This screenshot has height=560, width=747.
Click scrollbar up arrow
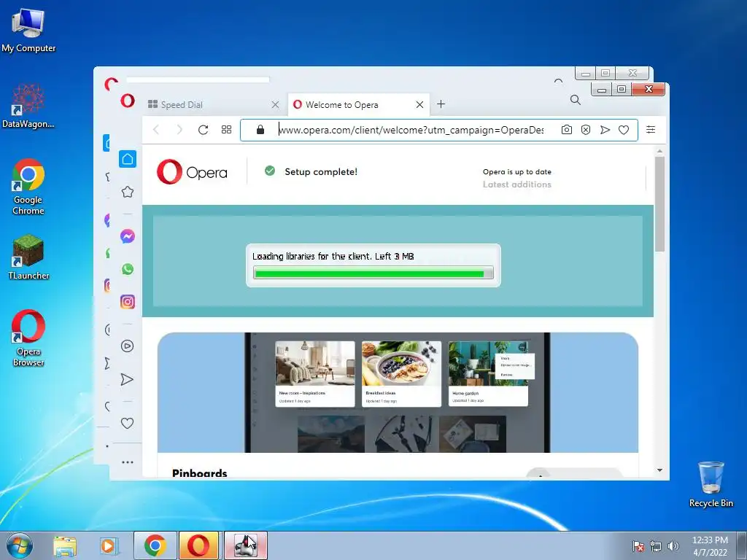pyautogui.click(x=659, y=151)
